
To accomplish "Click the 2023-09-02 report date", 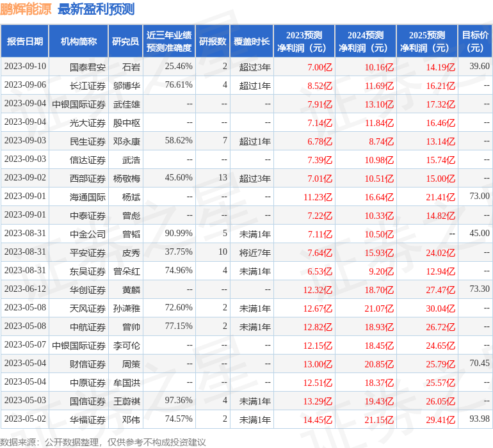I will (x=25, y=177).
